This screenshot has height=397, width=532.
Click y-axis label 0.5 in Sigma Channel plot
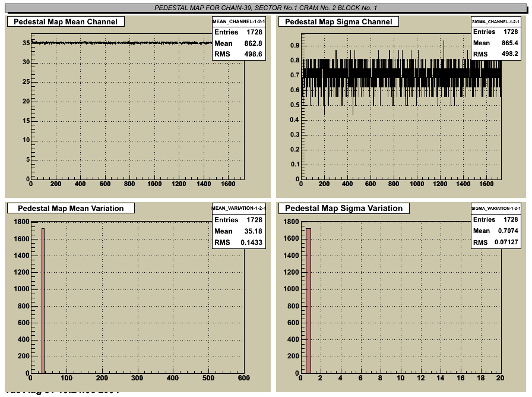click(x=295, y=105)
